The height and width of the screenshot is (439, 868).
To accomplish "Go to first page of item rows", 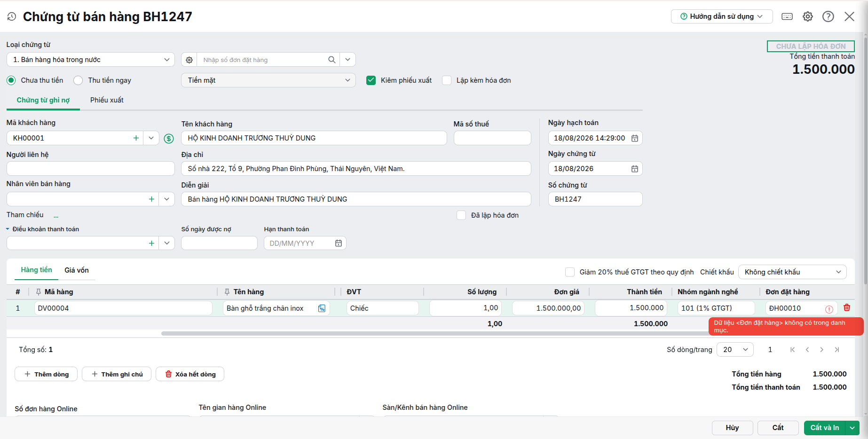I will click(793, 350).
